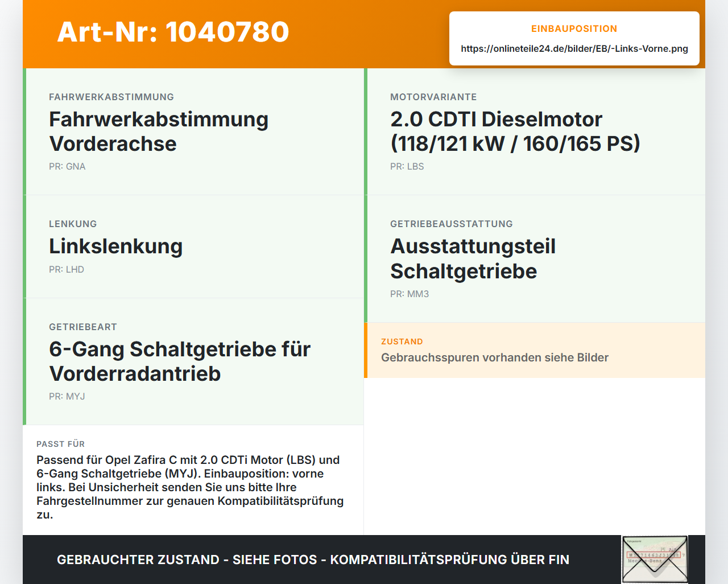Click the MOTORVARIANTE category label
The height and width of the screenshot is (584, 728).
pos(433,97)
